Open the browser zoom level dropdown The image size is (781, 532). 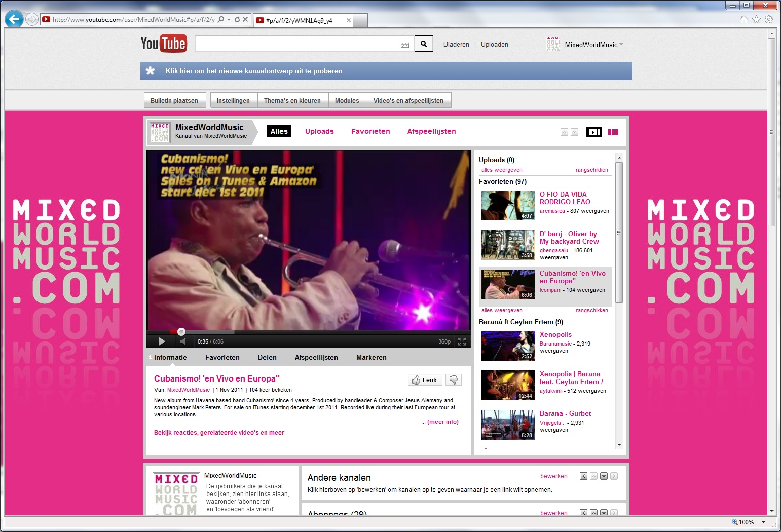tap(763, 522)
